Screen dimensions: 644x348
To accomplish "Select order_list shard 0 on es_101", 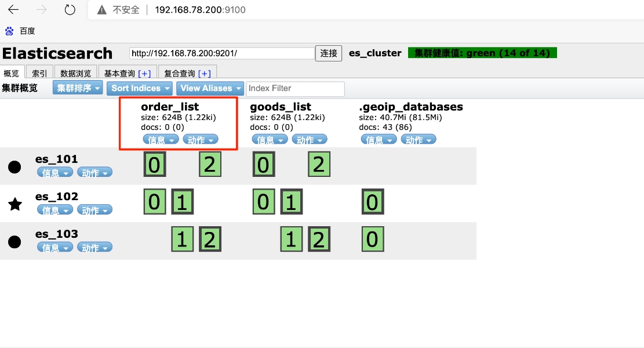I will [154, 165].
